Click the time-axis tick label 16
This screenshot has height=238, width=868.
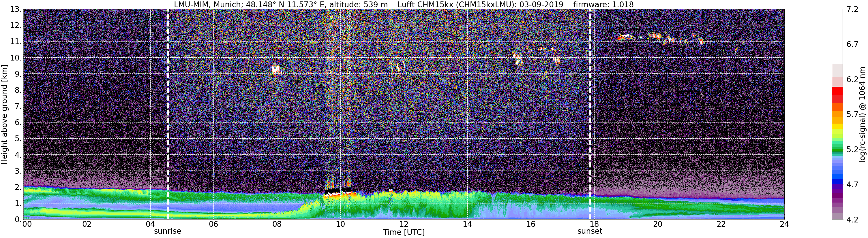pyautogui.click(x=531, y=224)
